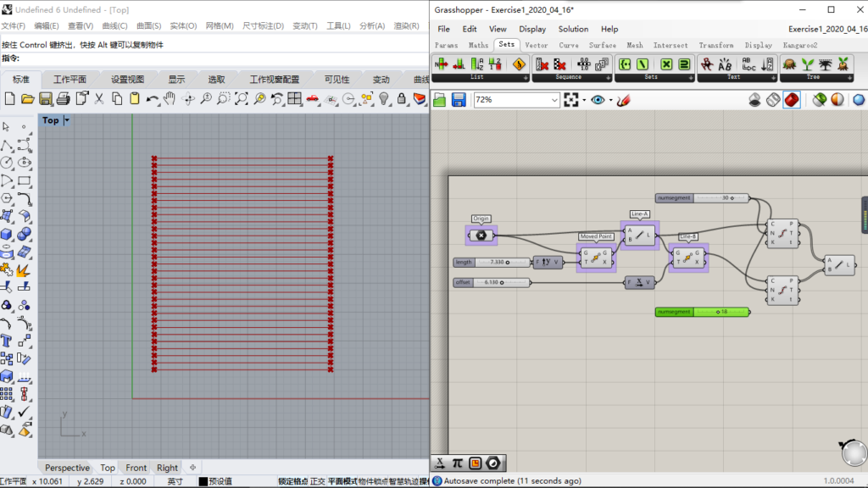Open the Grasshopper File menu

coord(444,29)
